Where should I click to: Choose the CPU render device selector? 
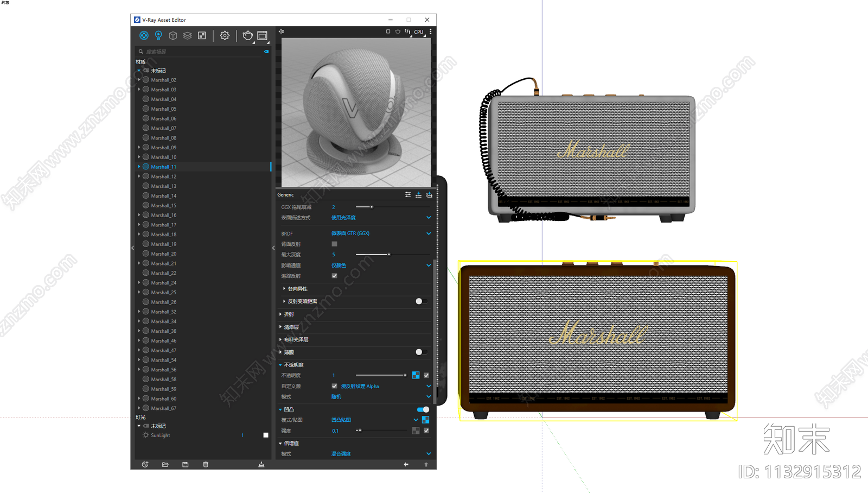419,32
